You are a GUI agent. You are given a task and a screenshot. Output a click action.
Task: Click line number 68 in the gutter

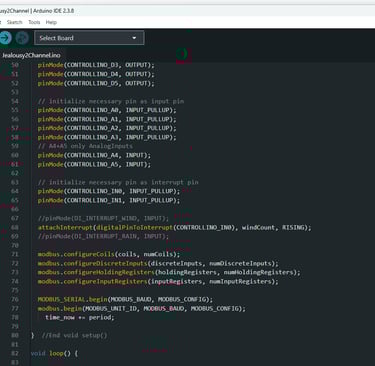[15, 227]
